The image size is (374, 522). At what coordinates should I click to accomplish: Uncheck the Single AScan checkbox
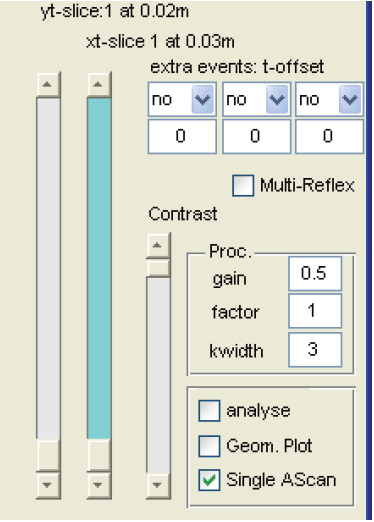[x=209, y=480]
